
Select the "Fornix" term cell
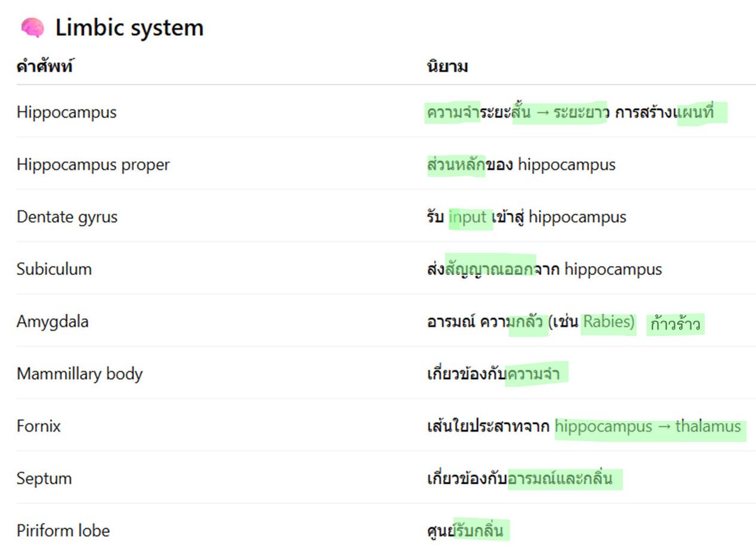pos(39,426)
